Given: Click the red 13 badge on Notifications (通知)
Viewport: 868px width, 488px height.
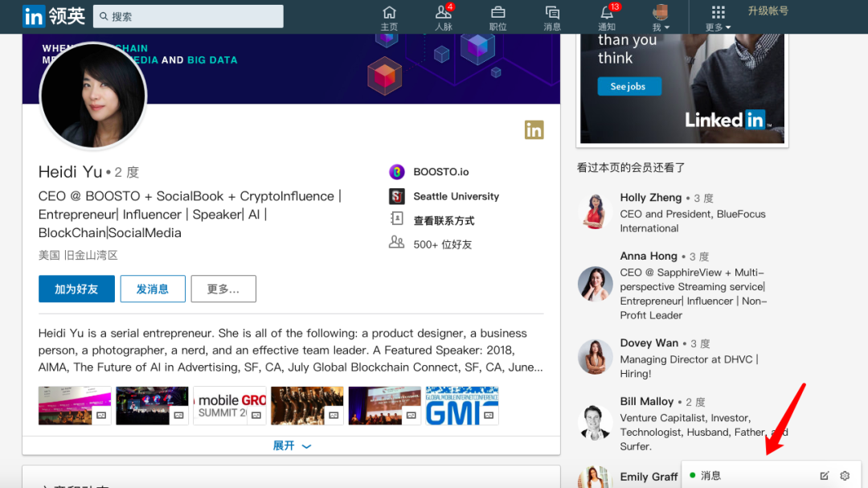Looking at the screenshot, I should 615,6.
